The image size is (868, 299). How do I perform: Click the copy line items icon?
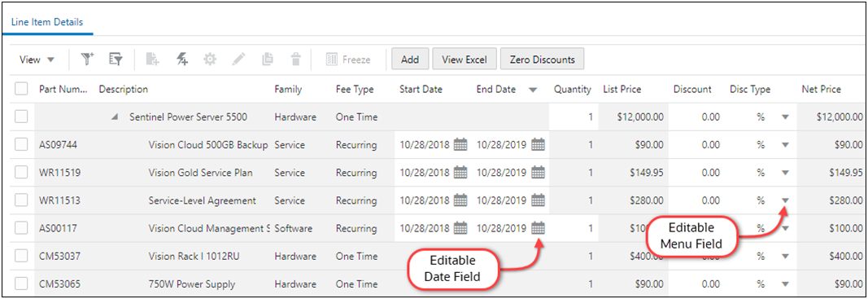(x=268, y=59)
